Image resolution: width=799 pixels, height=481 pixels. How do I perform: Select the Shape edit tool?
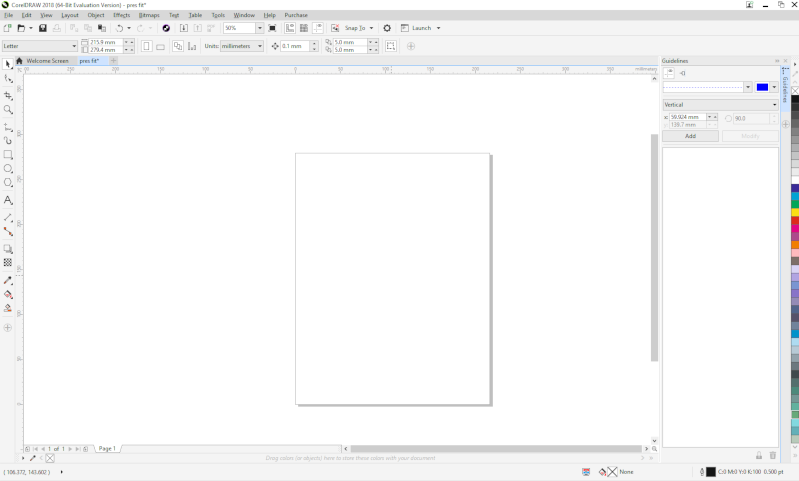click(x=8, y=78)
